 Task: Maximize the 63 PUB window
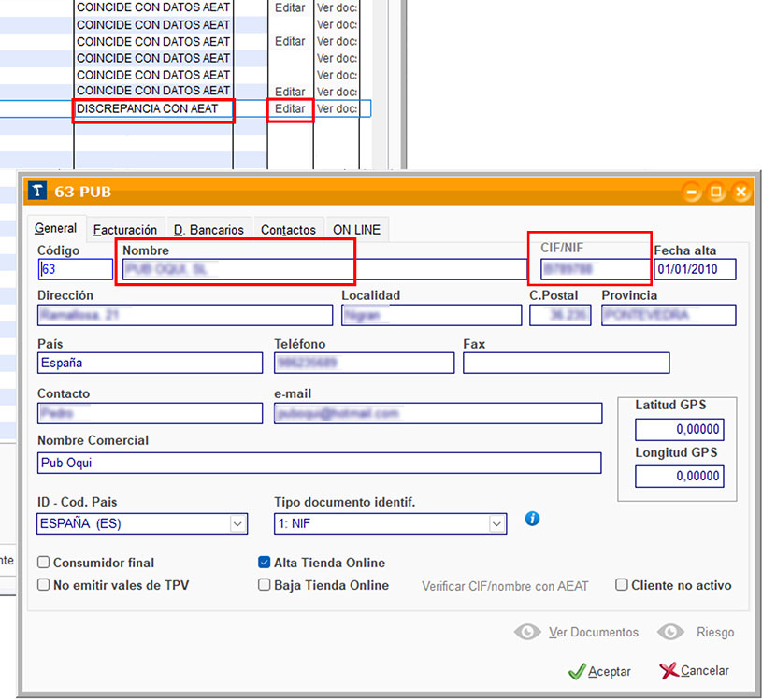[716, 193]
